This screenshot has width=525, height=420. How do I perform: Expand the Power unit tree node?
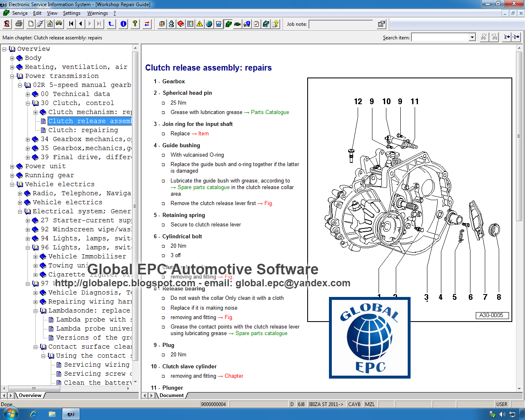click(x=11, y=166)
